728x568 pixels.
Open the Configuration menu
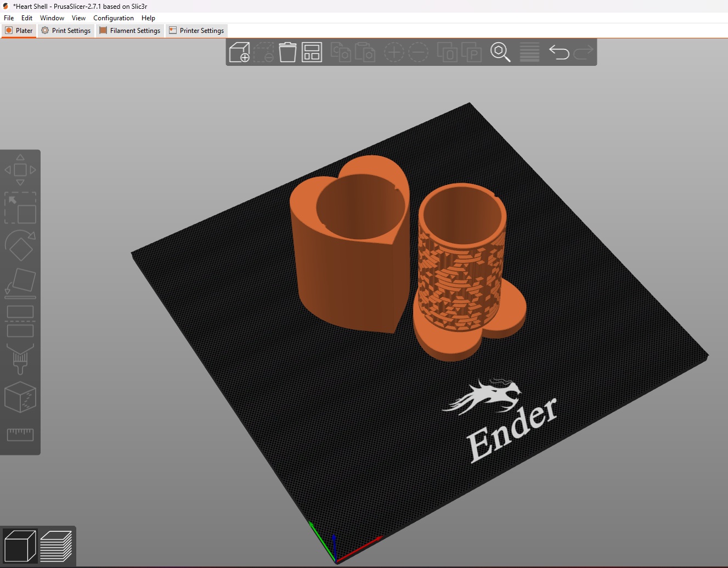pyautogui.click(x=113, y=18)
